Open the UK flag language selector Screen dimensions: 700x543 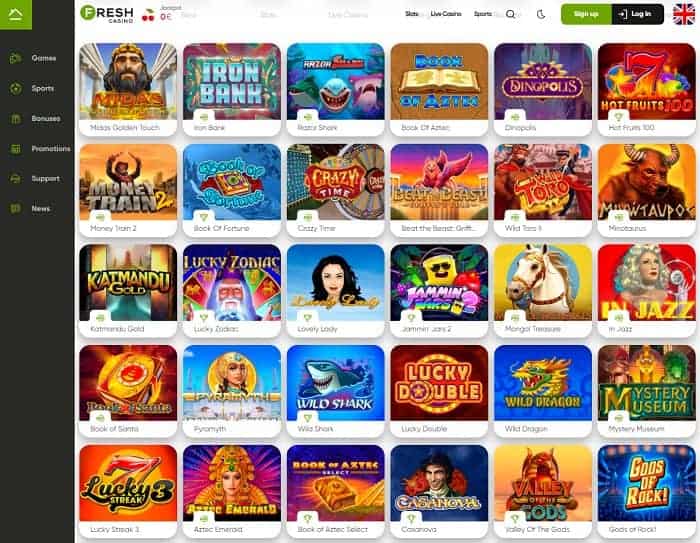684,14
